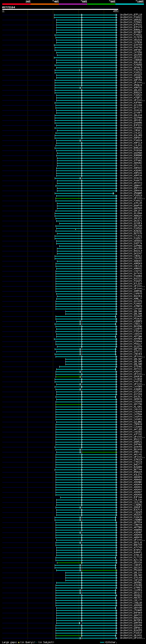Select hit label UniRef100_P34924
The height and width of the screenshot is (644, 146).
131,140
